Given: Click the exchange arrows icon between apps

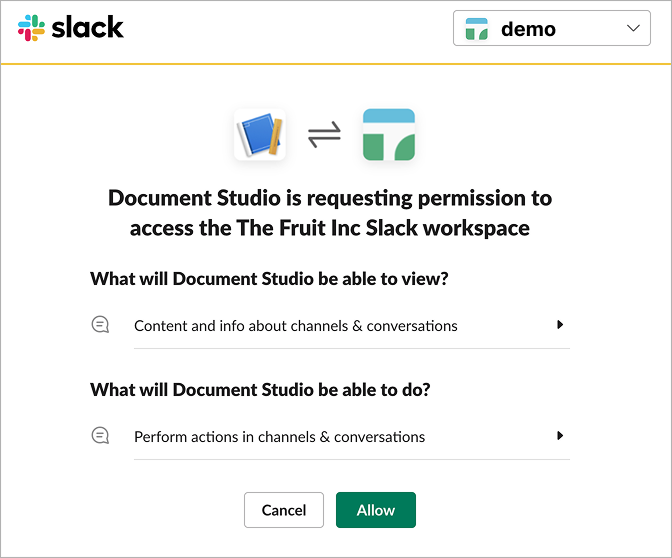Looking at the screenshot, I should coord(324,135).
